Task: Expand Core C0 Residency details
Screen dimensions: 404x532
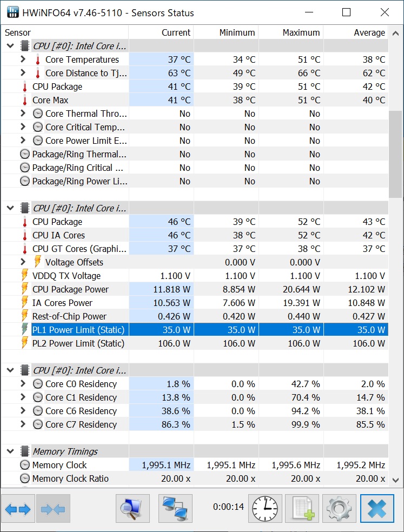Action: (x=23, y=384)
